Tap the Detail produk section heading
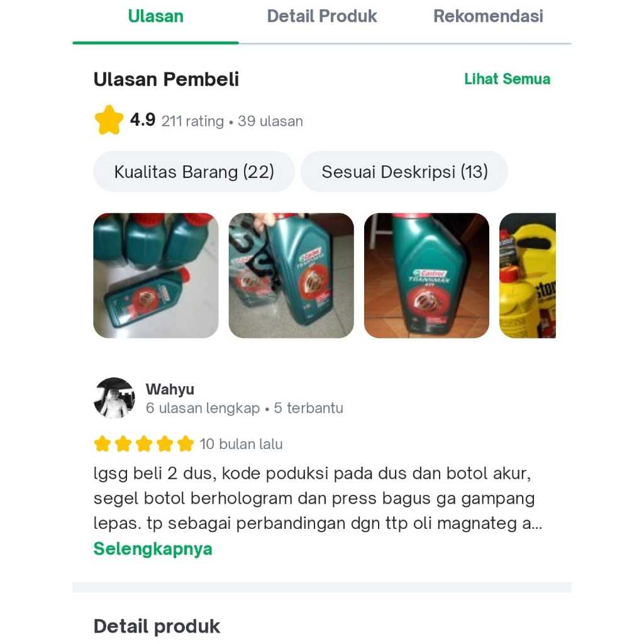Viewport: 644px width, 644px height. (x=157, y=626)
